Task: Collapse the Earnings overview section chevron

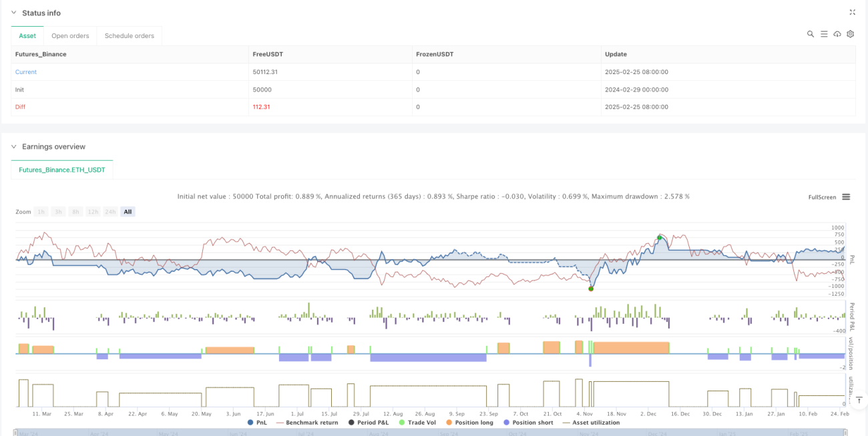Action: (x=13, y=146)
